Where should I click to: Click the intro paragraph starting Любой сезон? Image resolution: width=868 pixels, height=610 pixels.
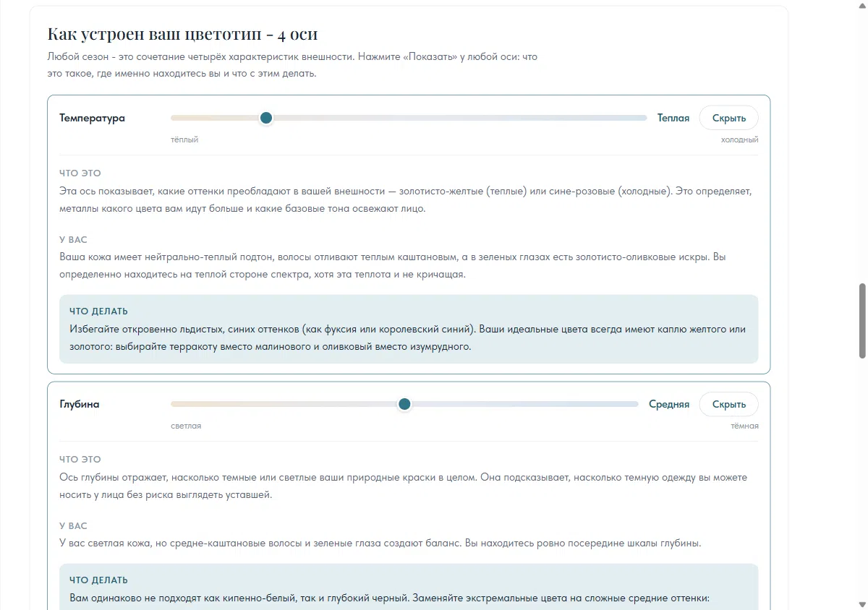point(292,65)
